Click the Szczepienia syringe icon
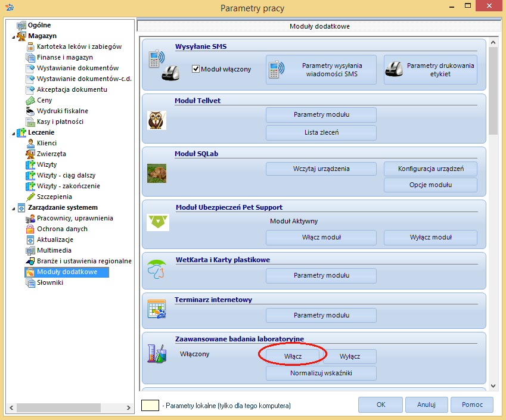Image resolution: width=506 pixels, height=420 pixels. (x=30, y=197)
